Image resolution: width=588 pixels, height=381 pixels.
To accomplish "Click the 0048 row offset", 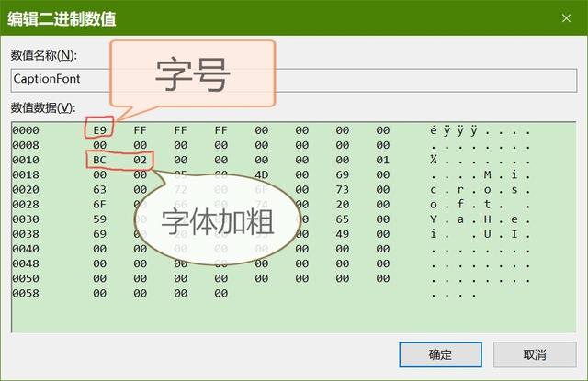I will 26,263.
